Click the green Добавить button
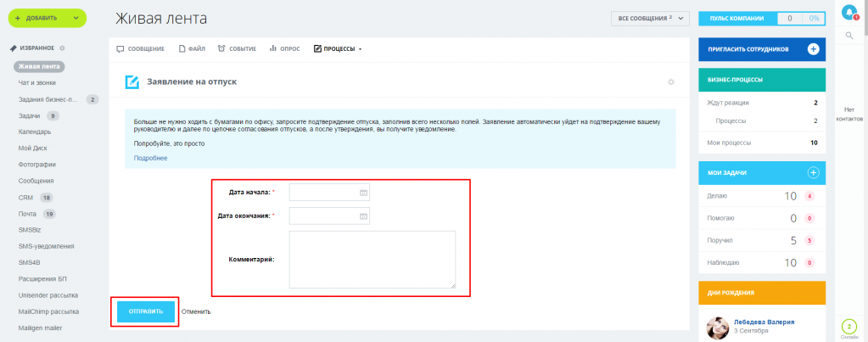The width and height of the screenshot is (868, 342). [47, 18]
